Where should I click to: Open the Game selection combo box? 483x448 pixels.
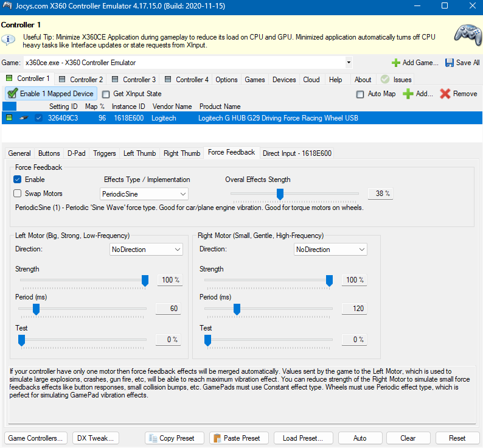(x=187, y=62)
